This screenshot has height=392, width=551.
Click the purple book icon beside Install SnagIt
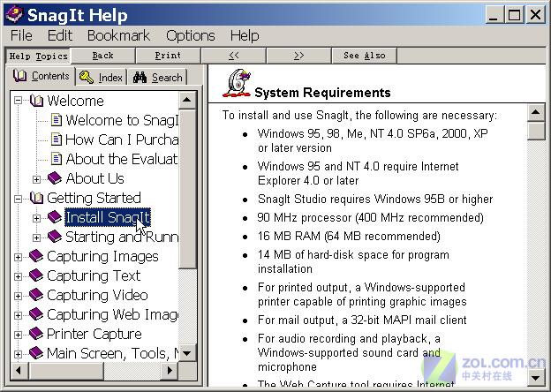click(x=55, y=217)
